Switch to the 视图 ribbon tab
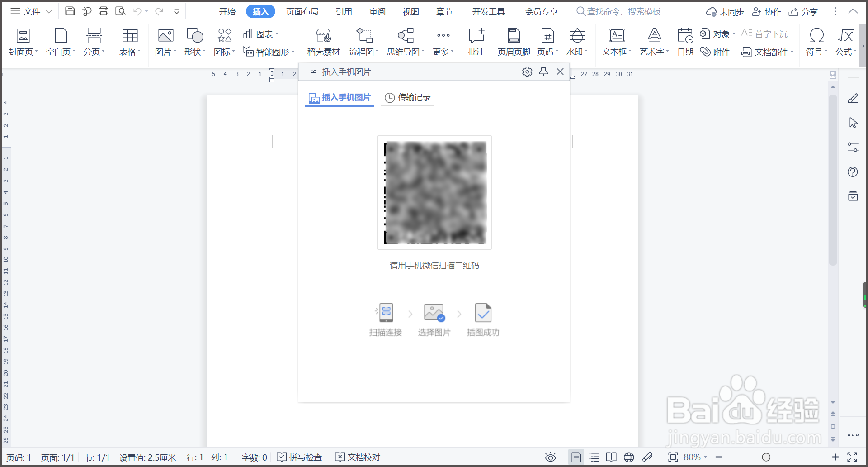Viewport: 868px width, 467px height. coord(411,12)
